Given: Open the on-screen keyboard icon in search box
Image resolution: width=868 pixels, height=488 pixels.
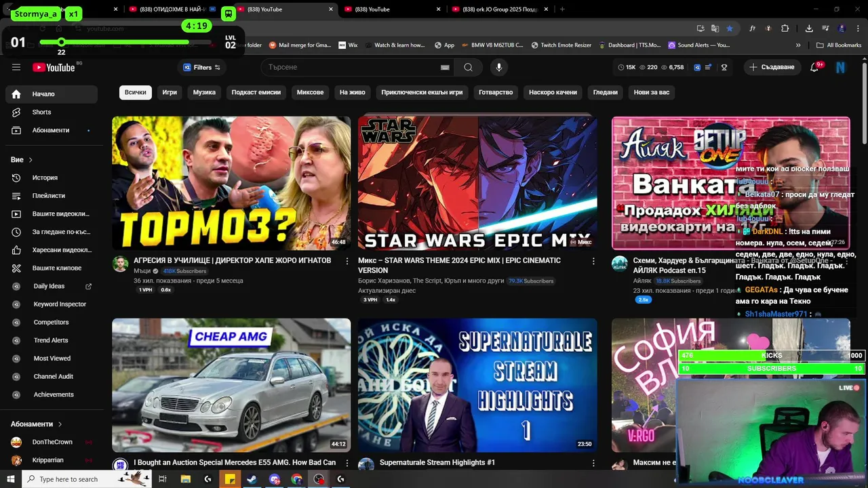Looking at the screenshot, I should 445,67.
